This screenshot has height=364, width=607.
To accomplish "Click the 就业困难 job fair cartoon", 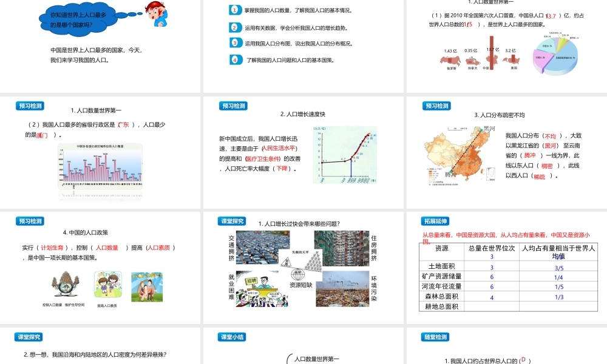I will (x=262, y=289).
